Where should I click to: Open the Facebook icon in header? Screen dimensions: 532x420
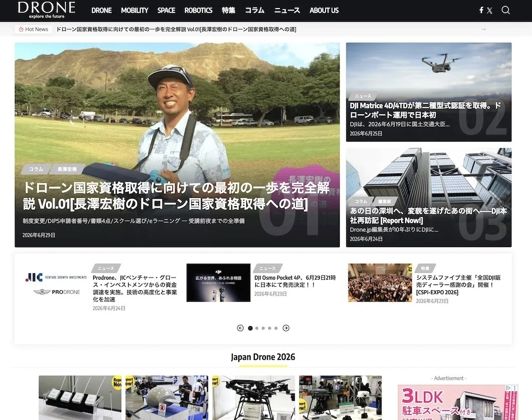[481, 10]
